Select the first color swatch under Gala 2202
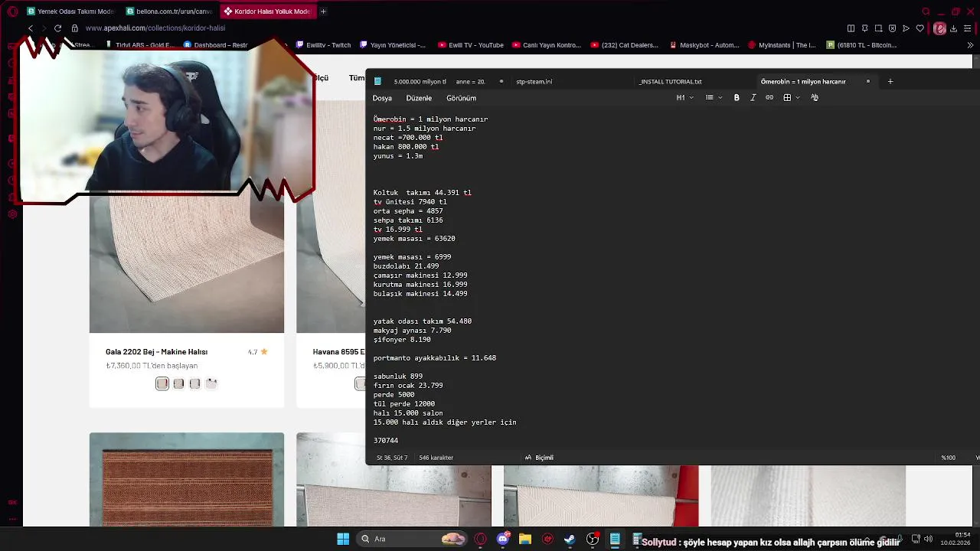Screen dimensions: 980x551 (162, 383)
